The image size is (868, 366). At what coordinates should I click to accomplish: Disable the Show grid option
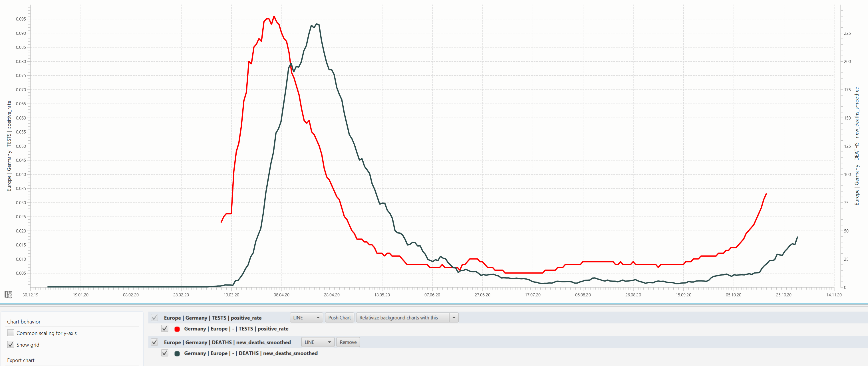(x=11, y=344)
